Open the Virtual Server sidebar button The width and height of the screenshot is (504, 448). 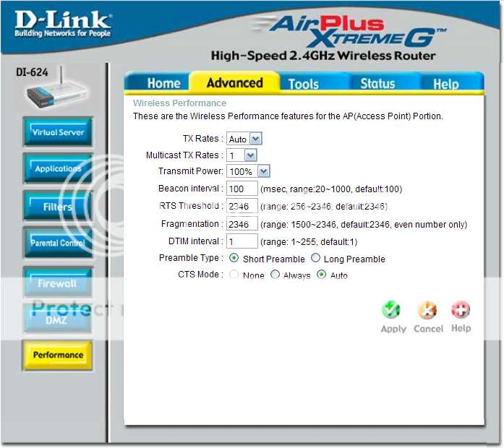(58, 132)
